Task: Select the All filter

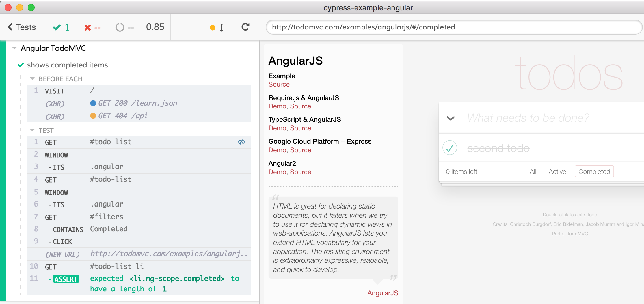Action: [533, 172]
